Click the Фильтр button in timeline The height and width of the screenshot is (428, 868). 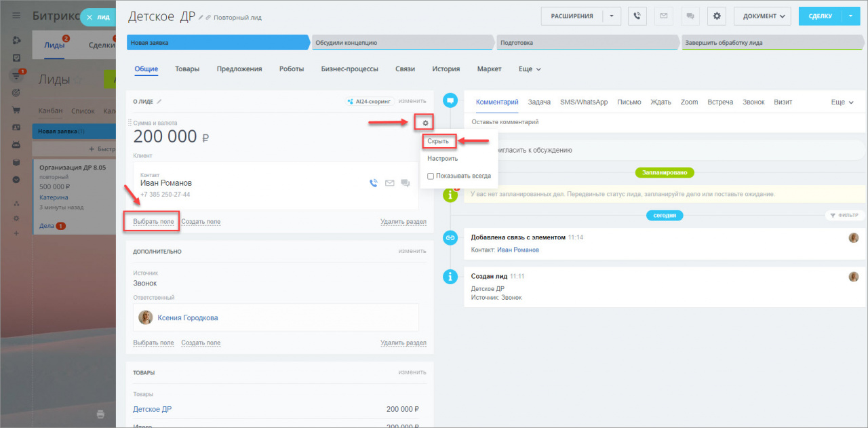pos(844,215)
